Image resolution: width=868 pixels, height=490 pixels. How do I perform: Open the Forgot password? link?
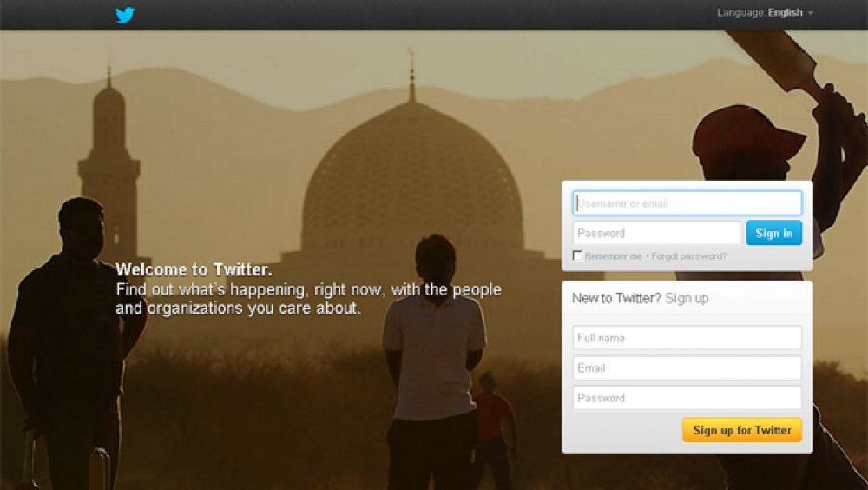tap(688, 256)
